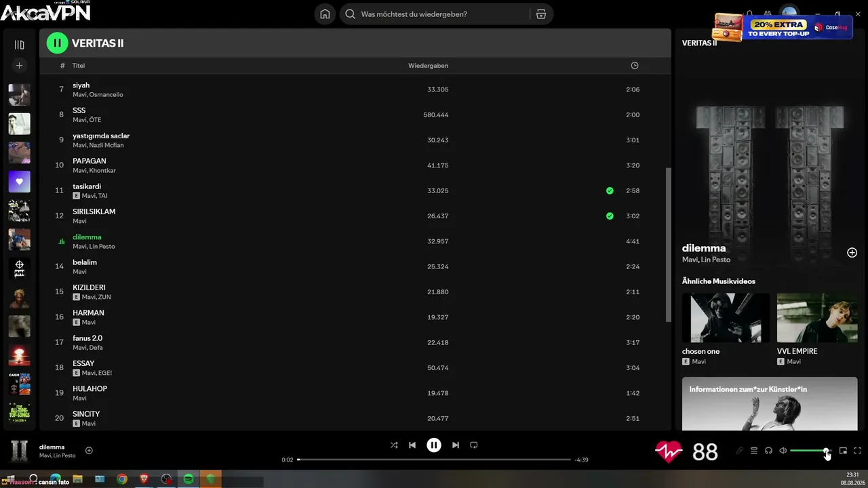Toggle repeat mode
This screenshot has height=488, width=868.
474,445
